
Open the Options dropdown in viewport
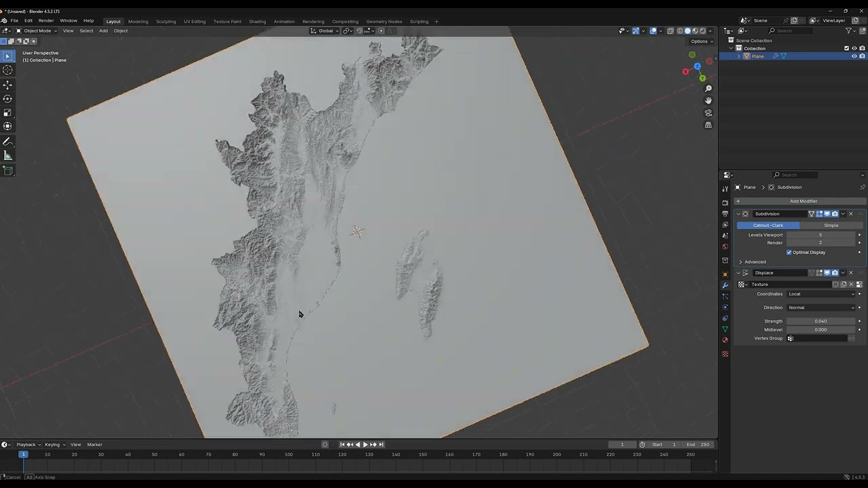coord(702,41)
